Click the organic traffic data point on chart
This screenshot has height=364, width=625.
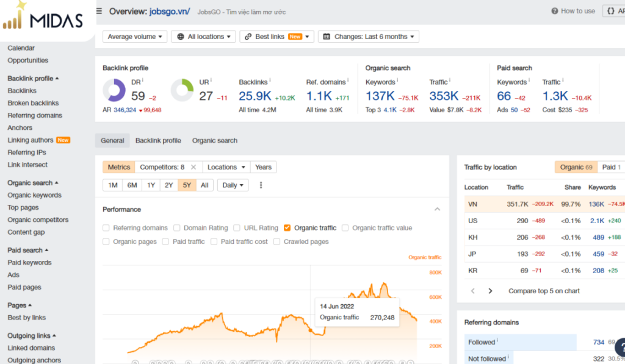pos(311,330)
